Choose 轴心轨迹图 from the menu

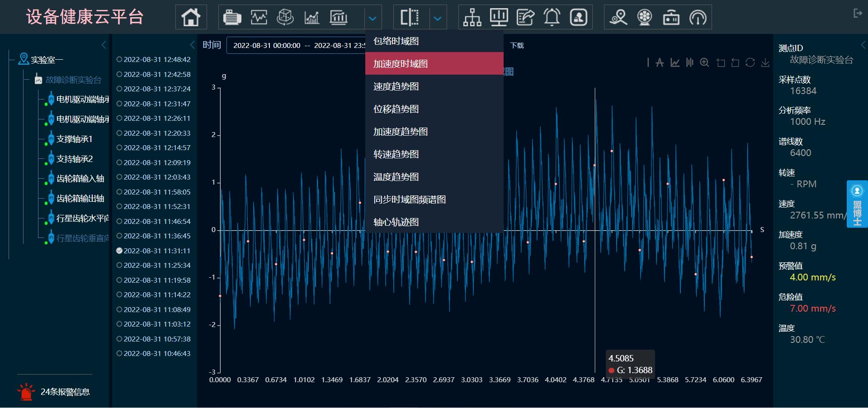(396, 222)
